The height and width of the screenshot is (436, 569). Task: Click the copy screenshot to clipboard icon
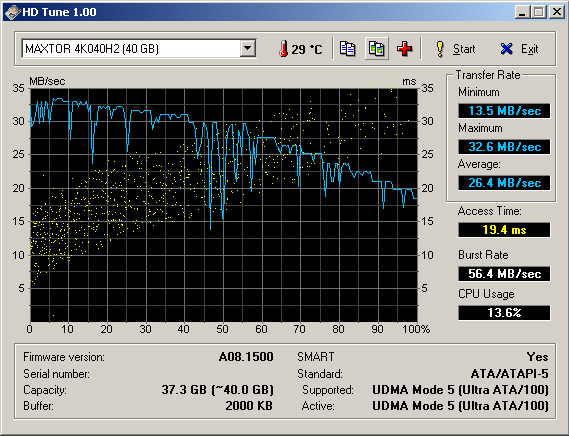(376, 48)
